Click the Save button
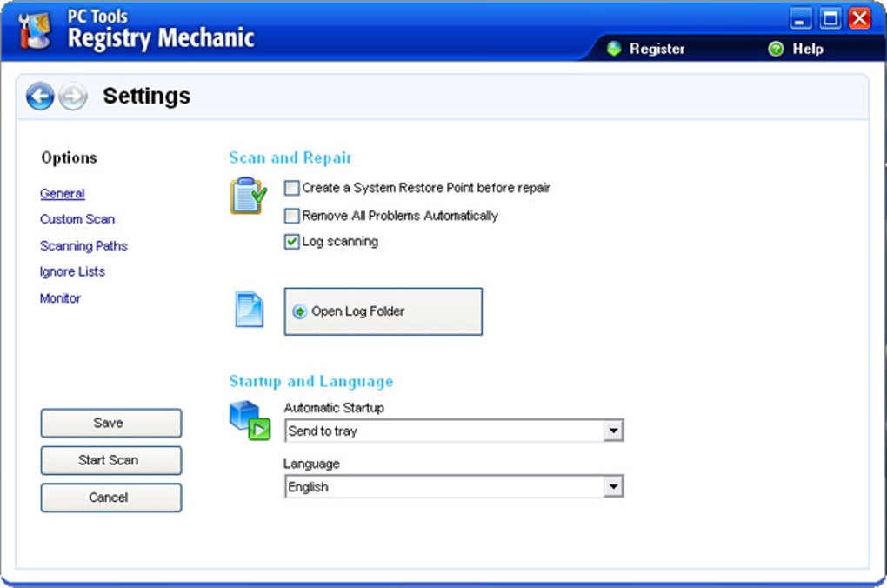 [111, 424]
